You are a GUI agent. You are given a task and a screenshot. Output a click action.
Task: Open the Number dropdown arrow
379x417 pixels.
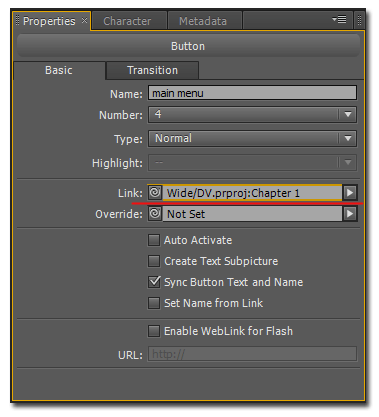point(348,114)
